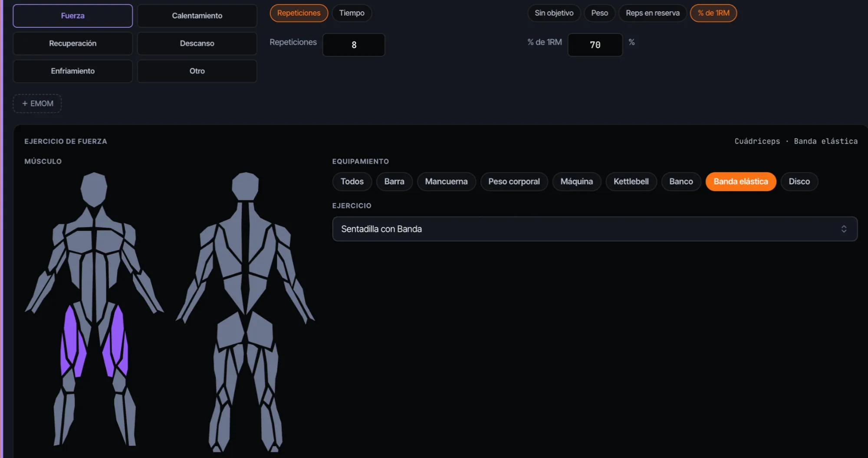Screen dimensions: 868x458
Task: Choose the % de 1RM target
Action: point(713,13)
